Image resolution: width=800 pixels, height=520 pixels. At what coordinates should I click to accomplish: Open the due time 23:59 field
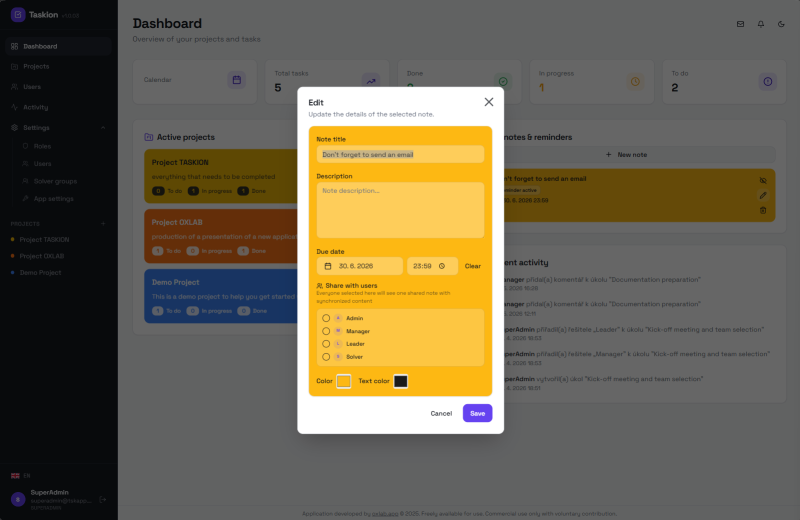(x=432, y=266)
